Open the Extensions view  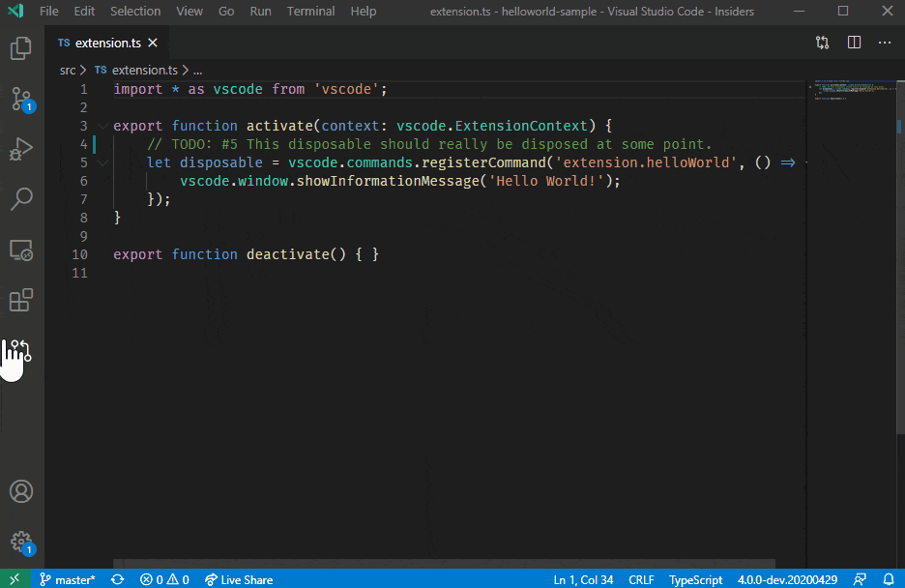click(21, 300)
